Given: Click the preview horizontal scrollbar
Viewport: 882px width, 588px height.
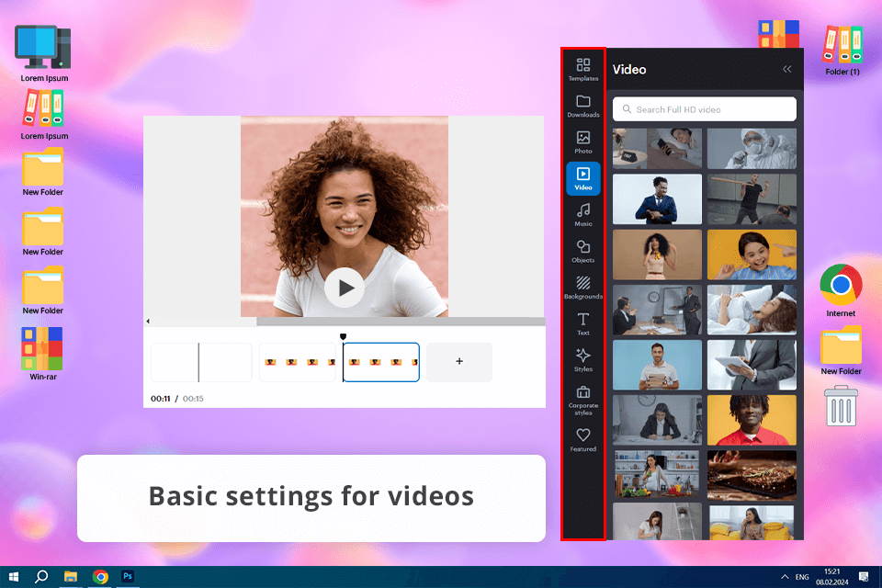Looking at the screenshot, I should tap(401, 322).
